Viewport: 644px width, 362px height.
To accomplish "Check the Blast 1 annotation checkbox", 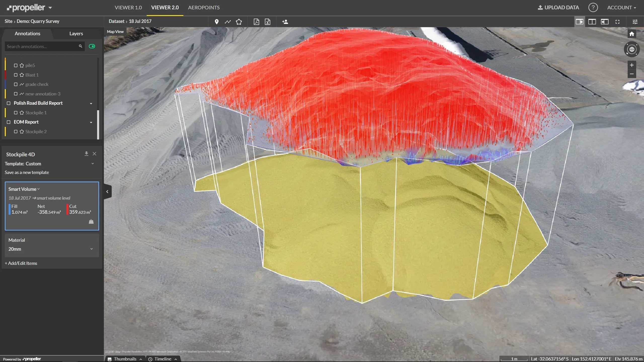I will (16, 75).
